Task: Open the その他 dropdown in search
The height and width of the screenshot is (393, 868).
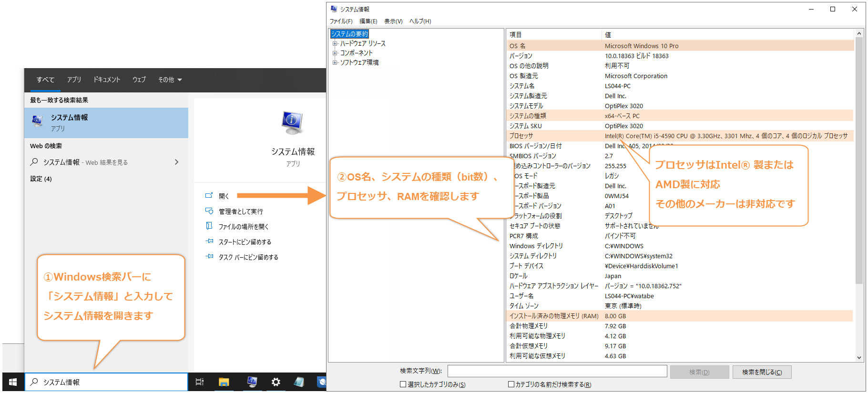Action: click(170, 80)
